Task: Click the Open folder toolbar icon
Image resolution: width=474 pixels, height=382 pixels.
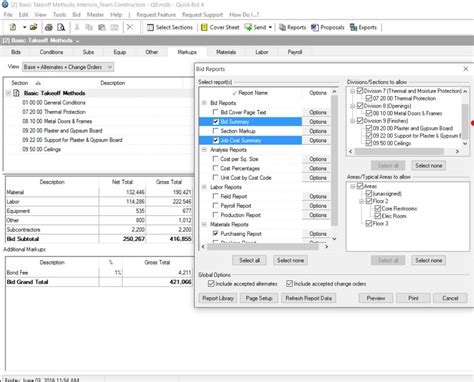Action: pos(33,27)
